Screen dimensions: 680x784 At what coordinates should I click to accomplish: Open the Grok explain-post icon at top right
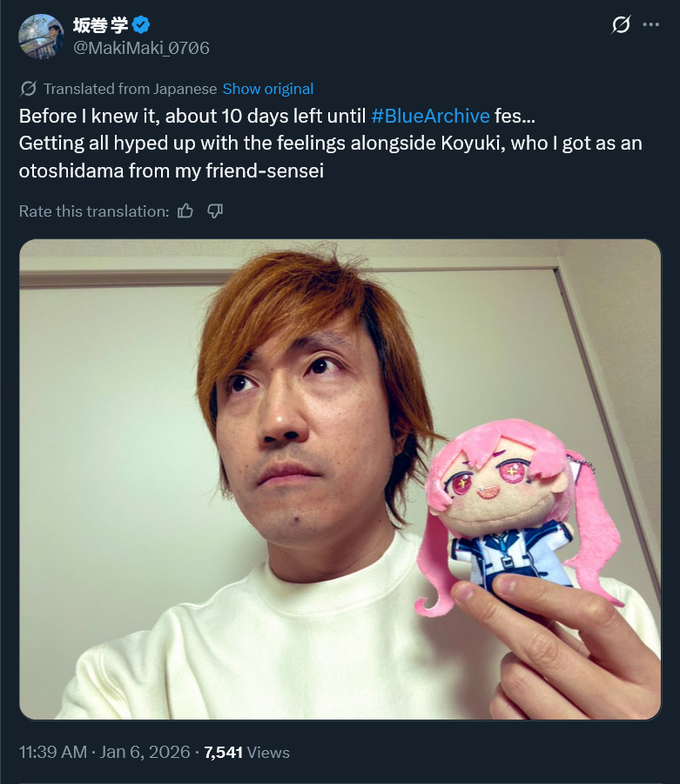coord(621,24)
